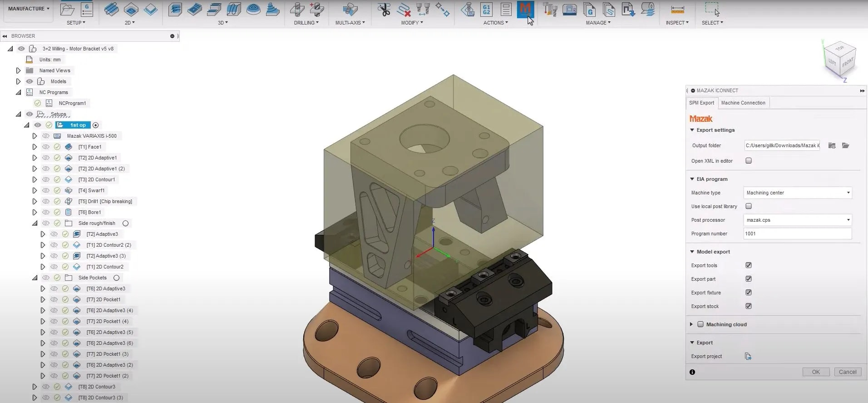Click the OK button

(x=816, y=372)
